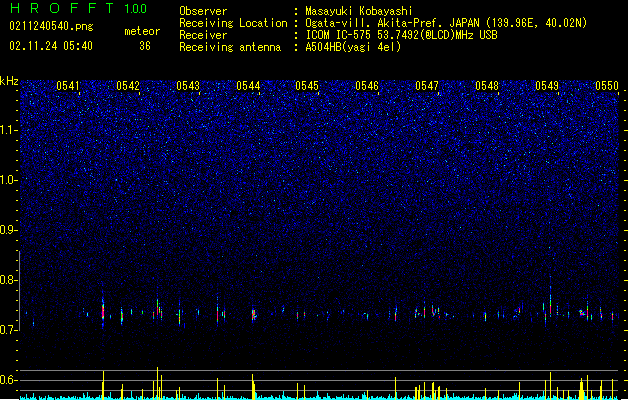629x400 pixels.
Task: Click the 0.9 kHz axis label
Action: (9, 230)
